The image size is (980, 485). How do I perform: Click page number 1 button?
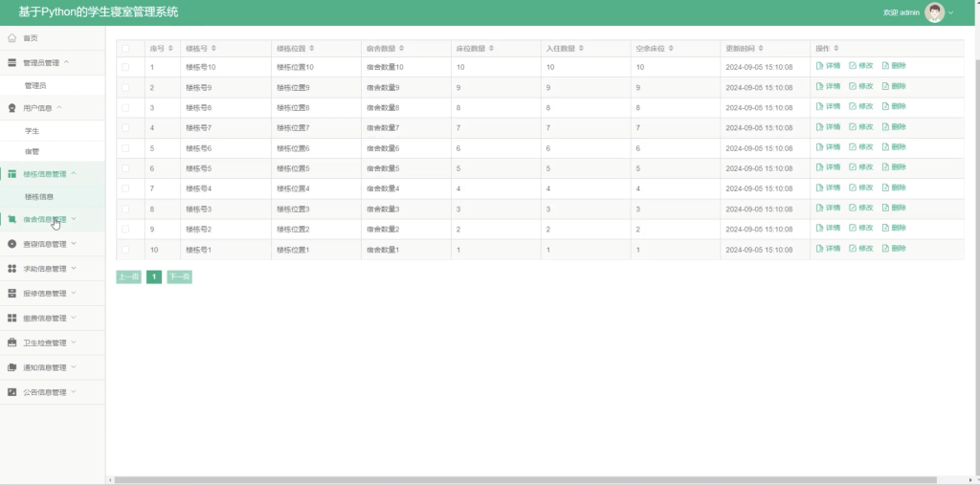click(x=154, y=276)
